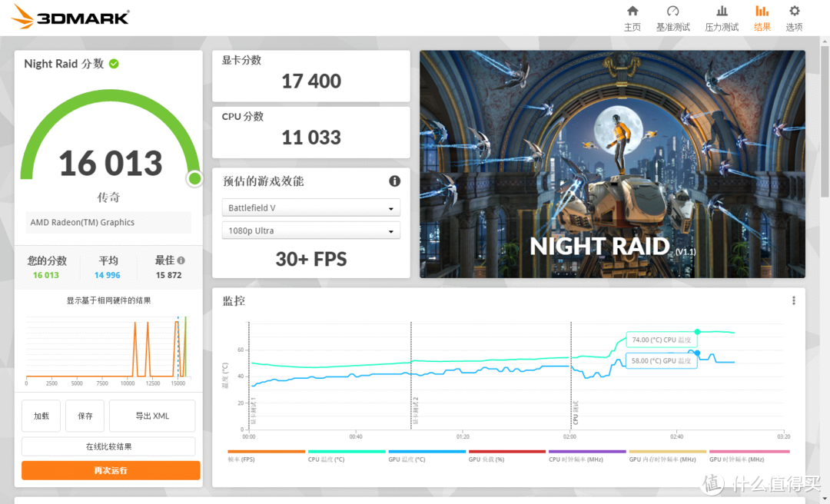The image size is (830, 504).
Task: Expand the 1080p Ultra resolution dropdown
Action: click(x=310, y=230)
